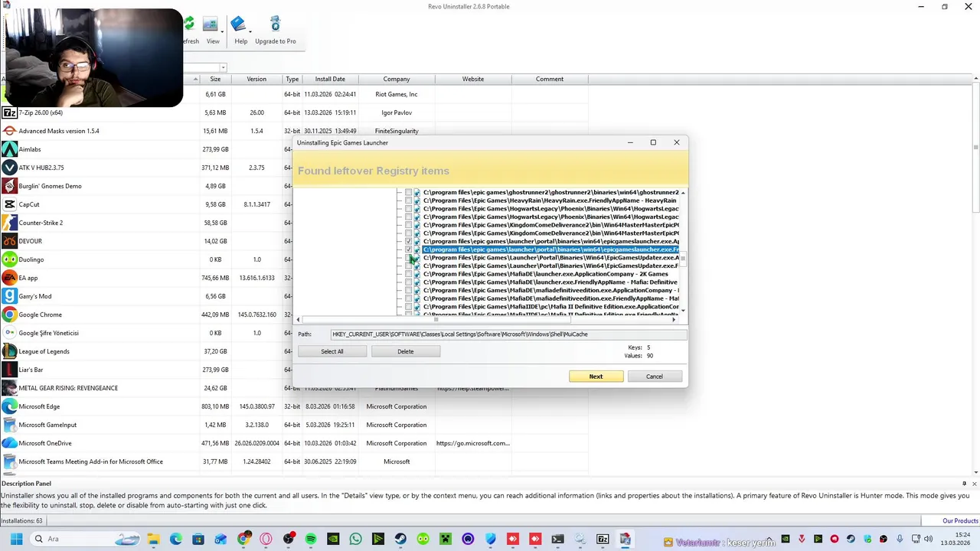Select the 7-Zip 26.00 (x64) program icon
980x551 pixels.
pos(9,112)
